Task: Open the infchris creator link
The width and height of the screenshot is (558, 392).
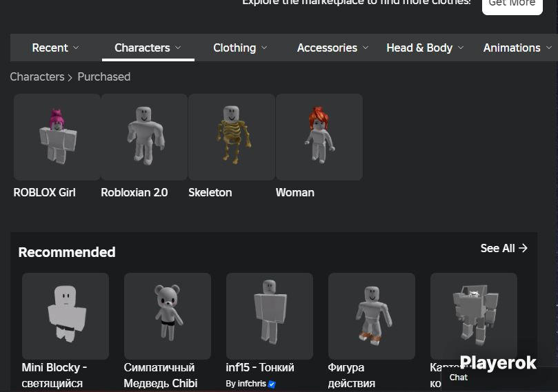Action: pos(252,384)
